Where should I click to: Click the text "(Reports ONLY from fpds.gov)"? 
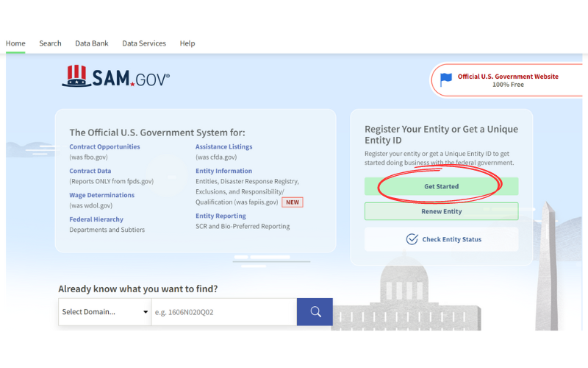[x=112, y=181]
